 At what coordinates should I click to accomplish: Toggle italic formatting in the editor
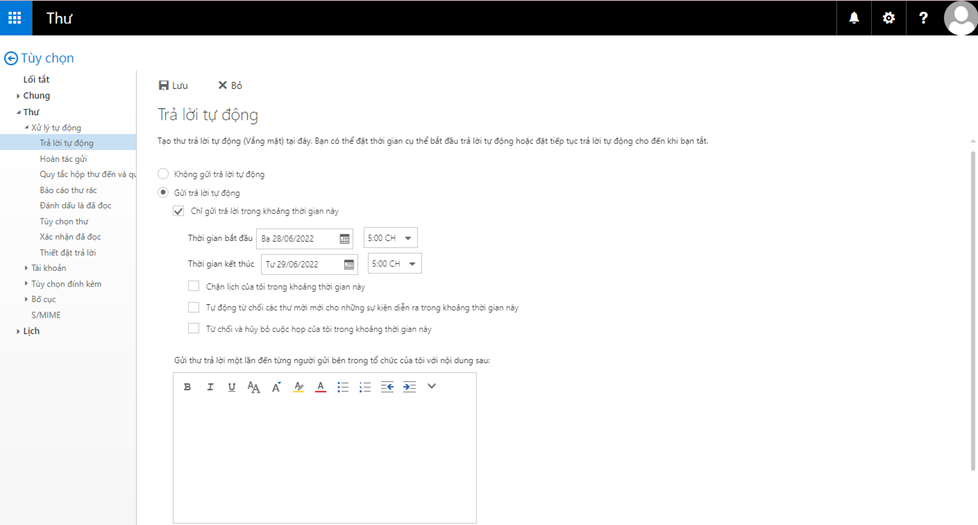point(210,387)
